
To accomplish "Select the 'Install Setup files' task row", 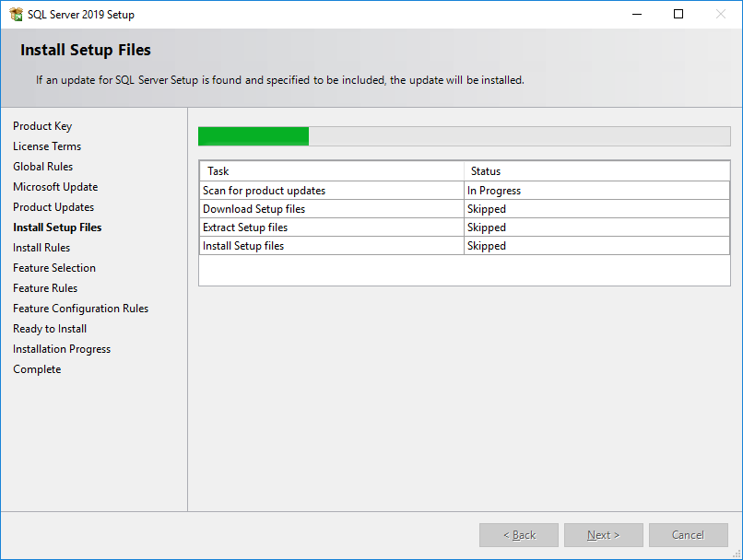I will [465, 246].
